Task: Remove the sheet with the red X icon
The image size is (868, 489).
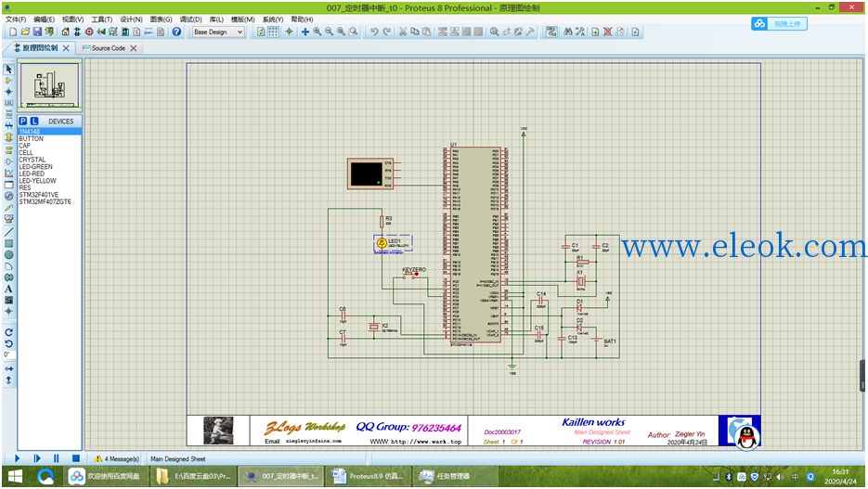Action: [607, 32]
